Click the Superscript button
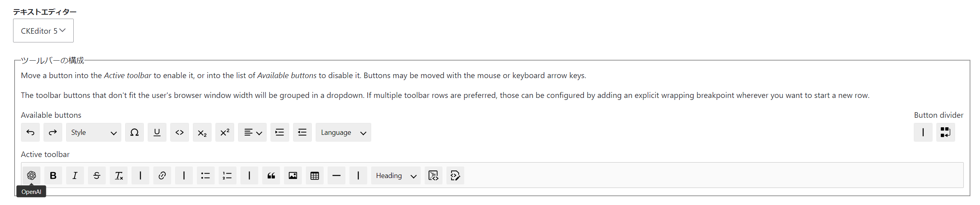The width and height of the screenshot is (980, 205). pos(225,132)
